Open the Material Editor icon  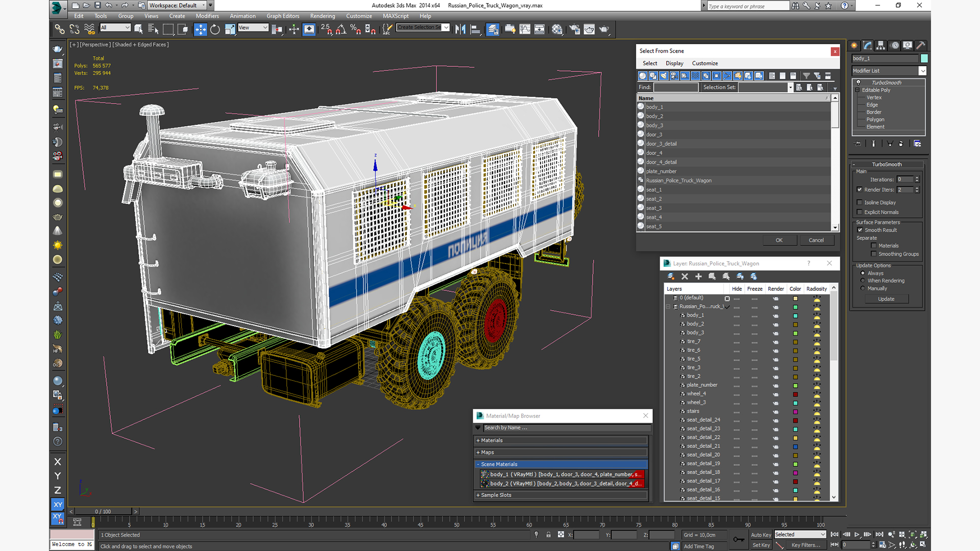click(557, 29)
